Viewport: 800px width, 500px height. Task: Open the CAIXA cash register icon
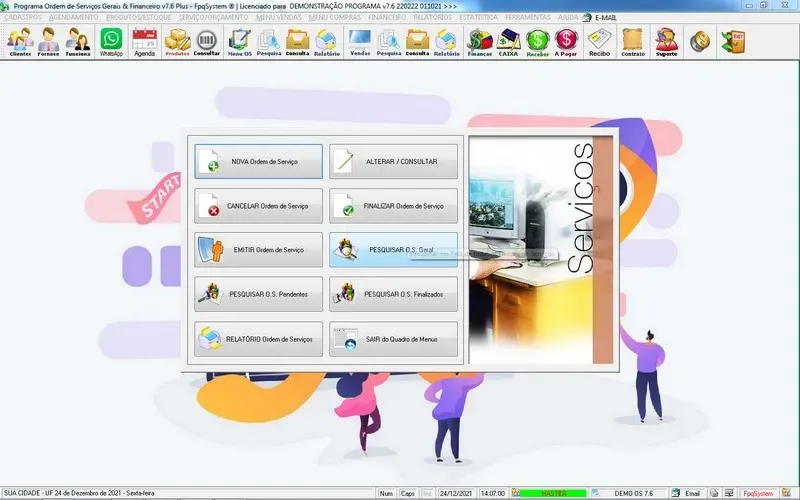(x=509, y=42)
